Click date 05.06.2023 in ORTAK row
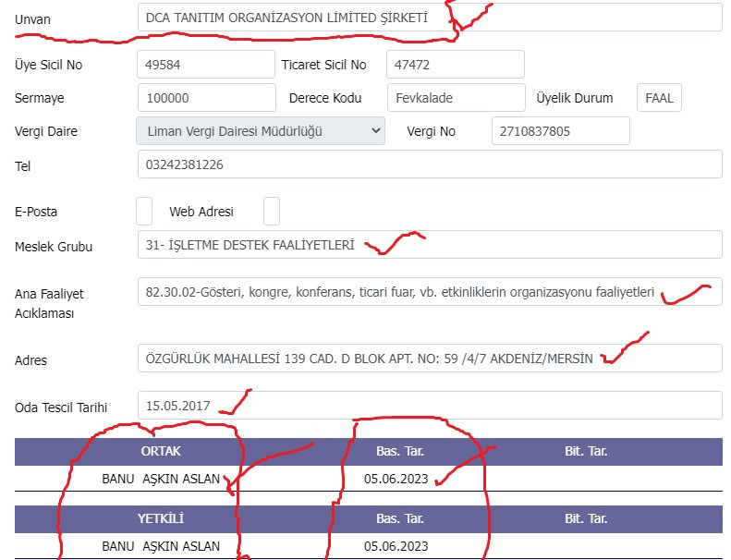The image size is (731, 560). coord(396,479)
